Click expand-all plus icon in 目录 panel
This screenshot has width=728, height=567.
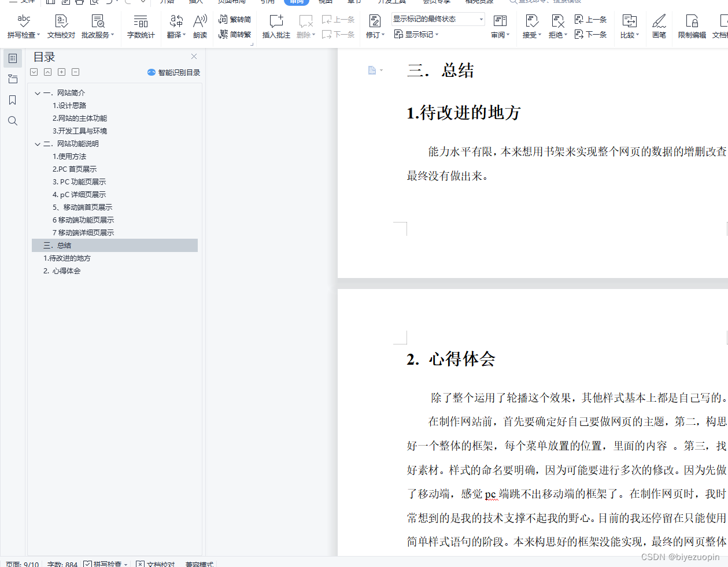click(62, 72)
